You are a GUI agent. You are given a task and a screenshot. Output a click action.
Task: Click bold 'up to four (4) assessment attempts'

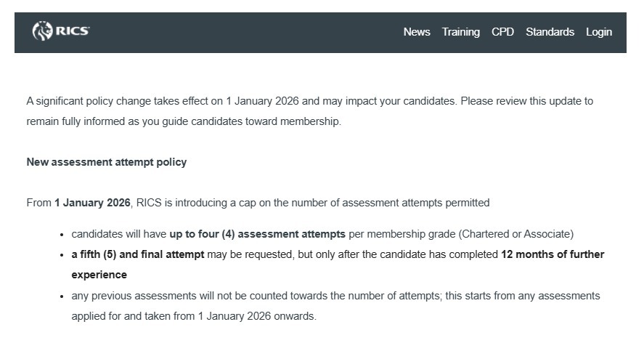(258, 234)
